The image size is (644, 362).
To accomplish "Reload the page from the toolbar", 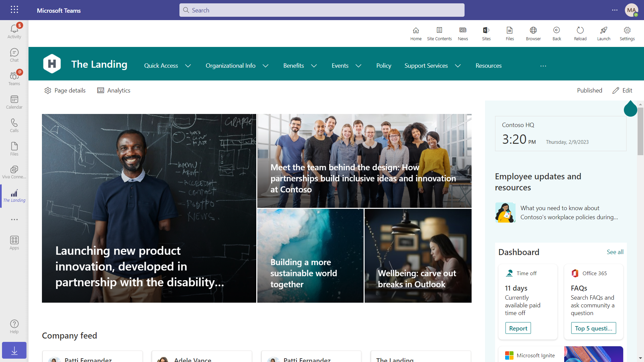I will pos(580,34).
